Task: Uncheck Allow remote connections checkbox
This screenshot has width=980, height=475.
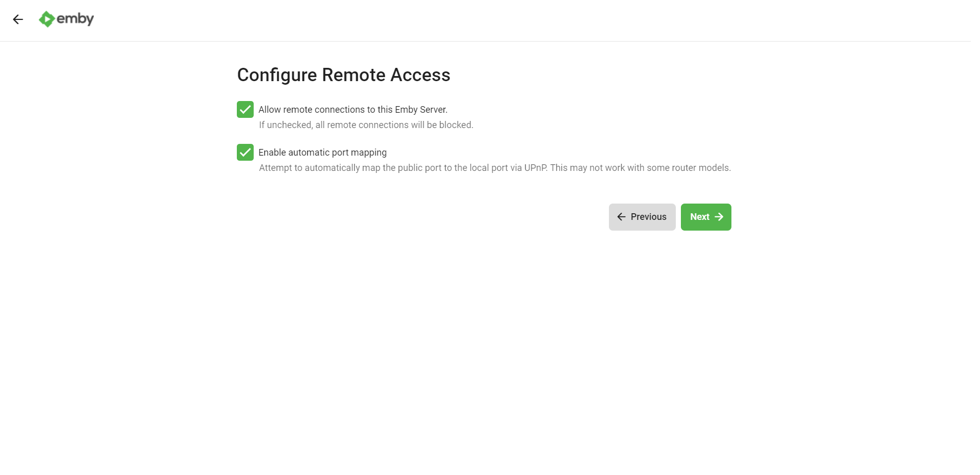Action: 245,110
